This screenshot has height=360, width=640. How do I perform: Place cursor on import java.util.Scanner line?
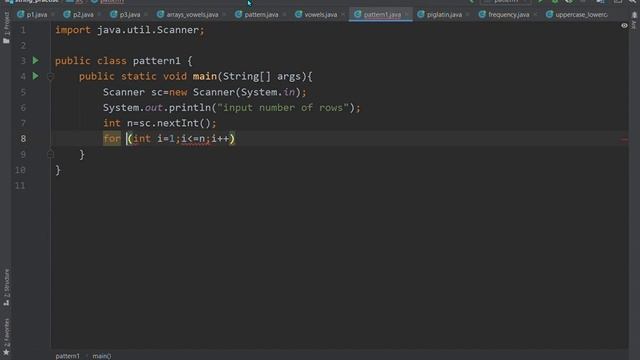coord(130,30)
